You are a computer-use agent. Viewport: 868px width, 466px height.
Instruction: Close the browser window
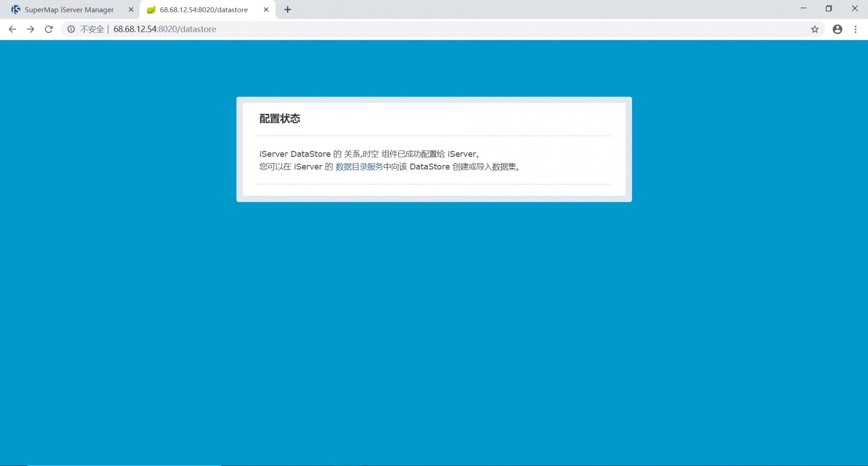click(x=855, y=9)
